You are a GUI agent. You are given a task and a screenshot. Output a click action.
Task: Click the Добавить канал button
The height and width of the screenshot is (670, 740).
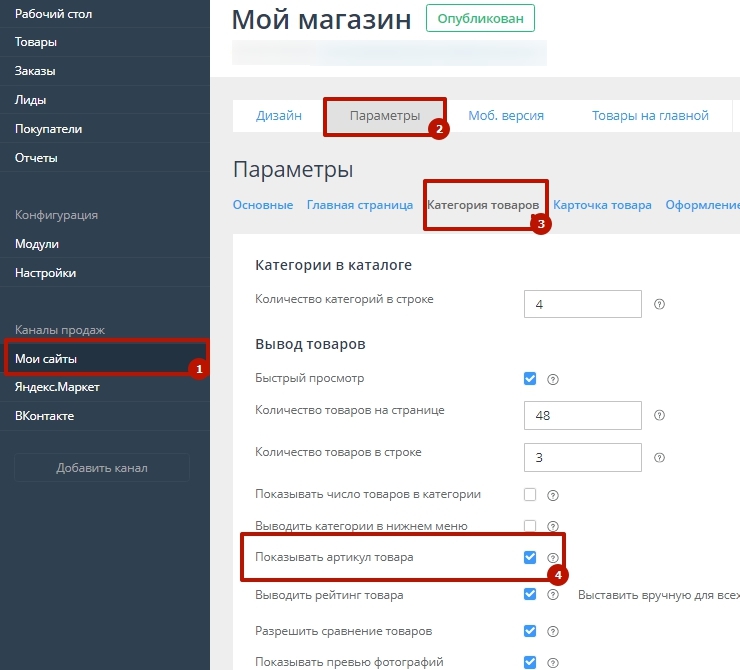(102, 468)
